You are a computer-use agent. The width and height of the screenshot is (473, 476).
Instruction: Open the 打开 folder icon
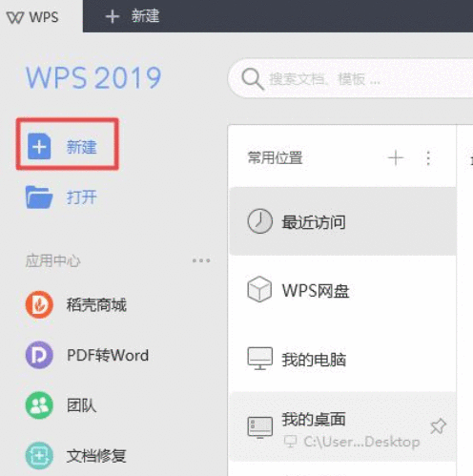coord(39,197)
